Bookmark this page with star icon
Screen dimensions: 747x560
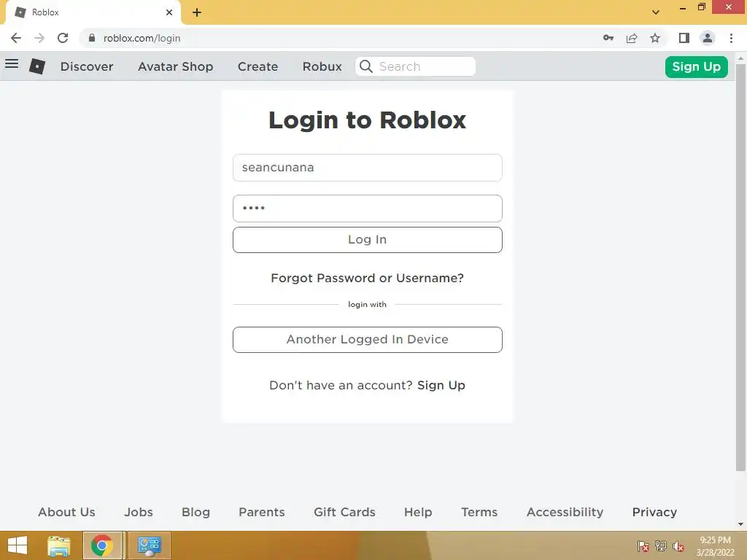click(x=655, y=38)
